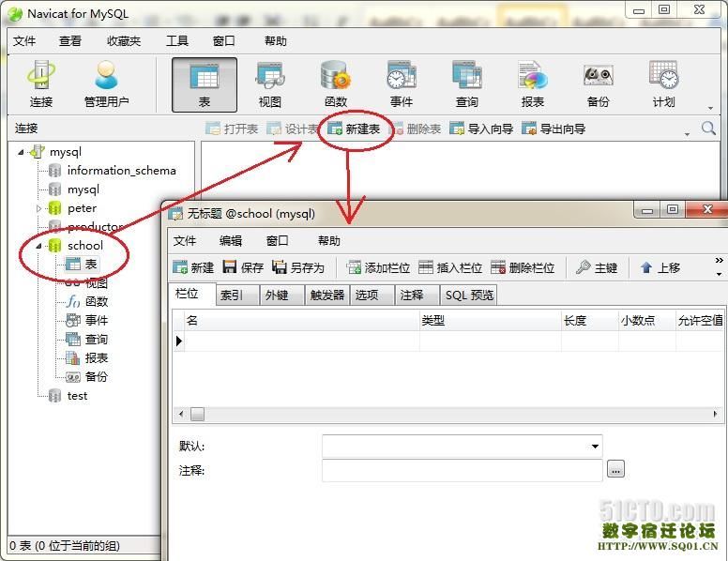
Task: Click 删除表 (Delete Table) button
Action: pos(417,129)
